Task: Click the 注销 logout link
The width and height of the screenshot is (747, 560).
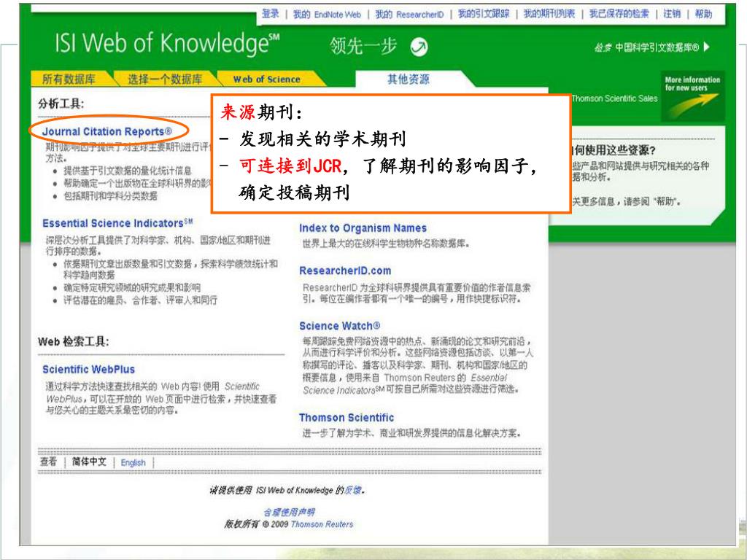Action: (672, 14)
